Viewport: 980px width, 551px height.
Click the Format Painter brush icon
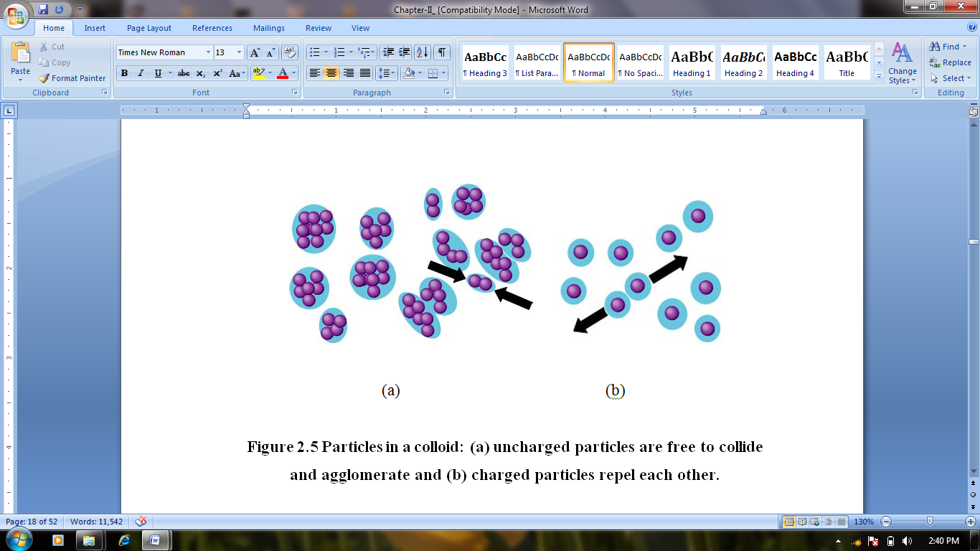44,78
